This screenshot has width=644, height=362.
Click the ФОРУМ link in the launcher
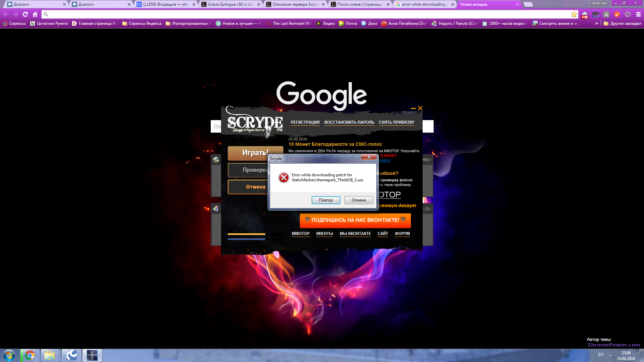pos(402,234)
